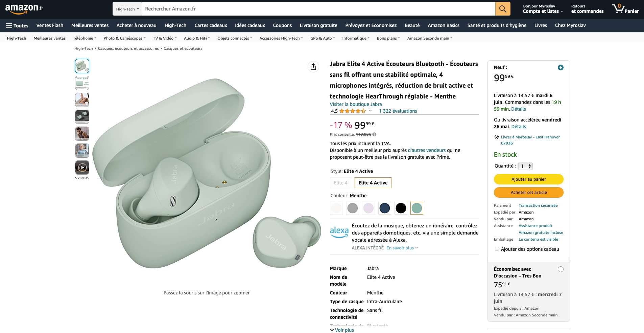The image size is (644, 333).
Task: Click the orange search magnifier button
Action: [503, 9]
